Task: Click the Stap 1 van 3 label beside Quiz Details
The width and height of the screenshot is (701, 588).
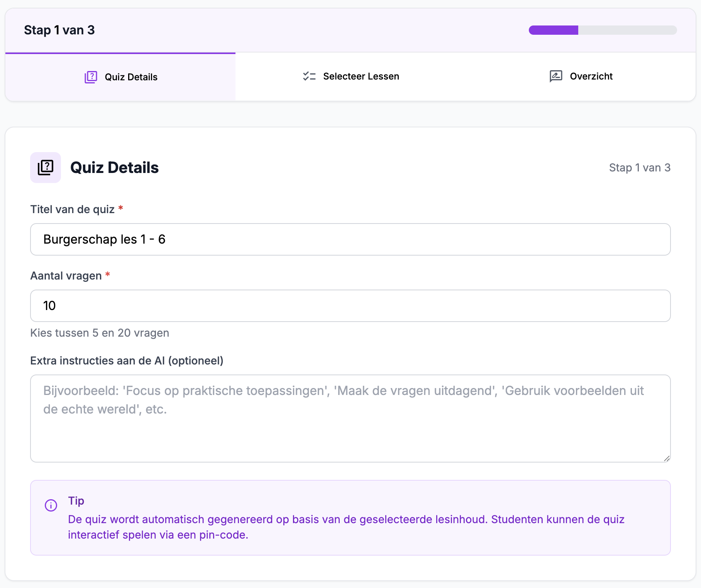Action: pyautogui.click(x=639, y=167)
